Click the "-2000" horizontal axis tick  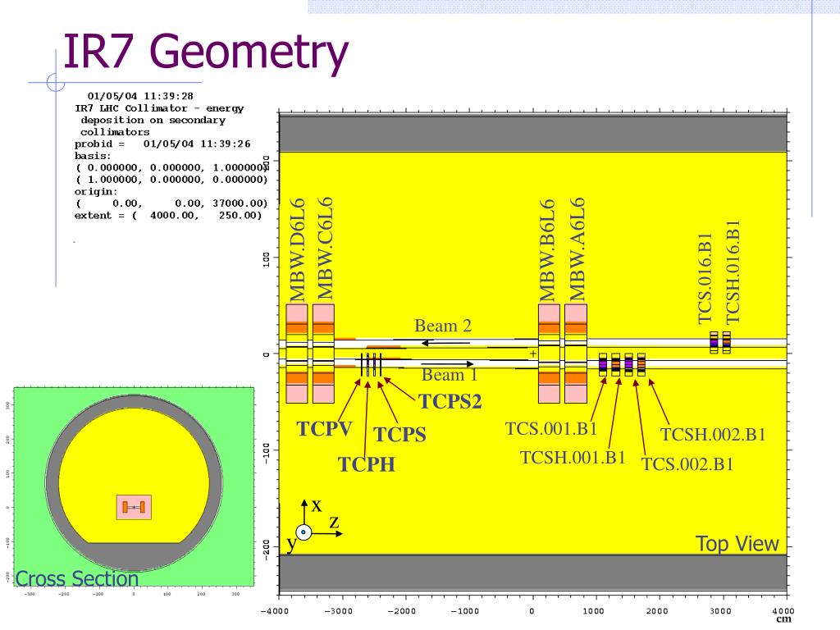402,610
